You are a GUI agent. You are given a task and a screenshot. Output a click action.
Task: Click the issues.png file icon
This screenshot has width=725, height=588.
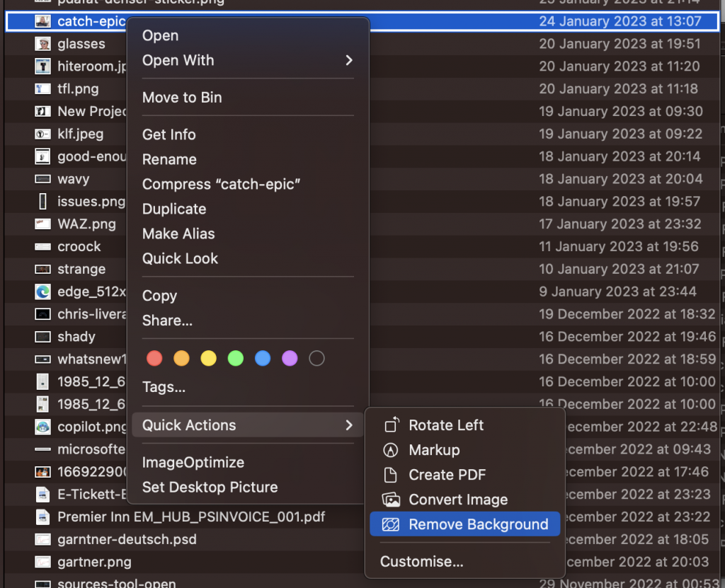[x=43, y=202]
